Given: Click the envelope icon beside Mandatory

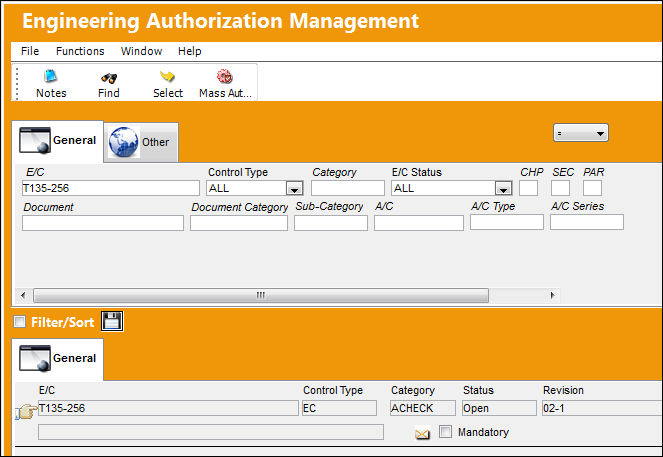Looking at the screenshot, I should pyautogui.click(x=422, y=434).
